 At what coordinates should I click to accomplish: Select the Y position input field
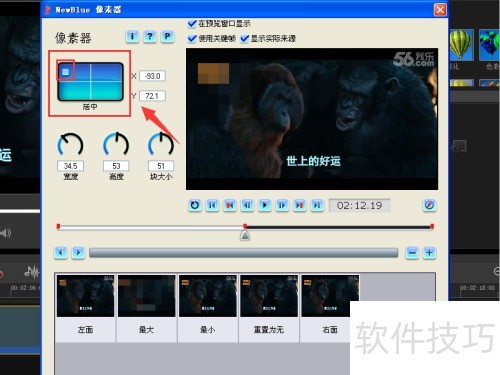click(152, 96)
